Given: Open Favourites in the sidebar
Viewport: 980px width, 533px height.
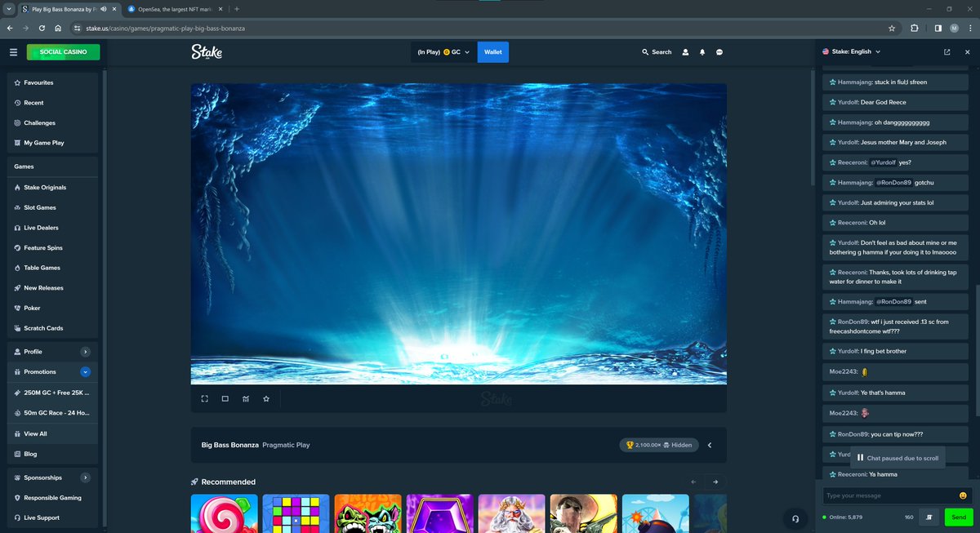Looking at the screenshot, I should (53, 82).
